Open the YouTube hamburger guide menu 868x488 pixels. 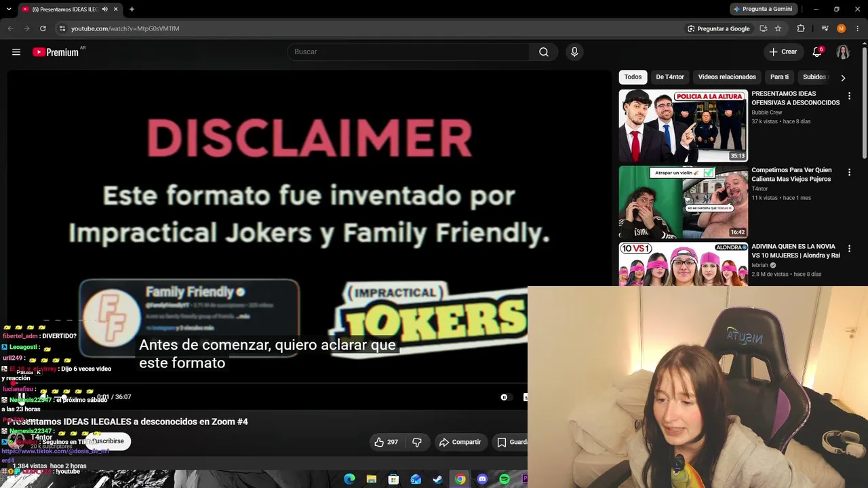tap(16, 52)
